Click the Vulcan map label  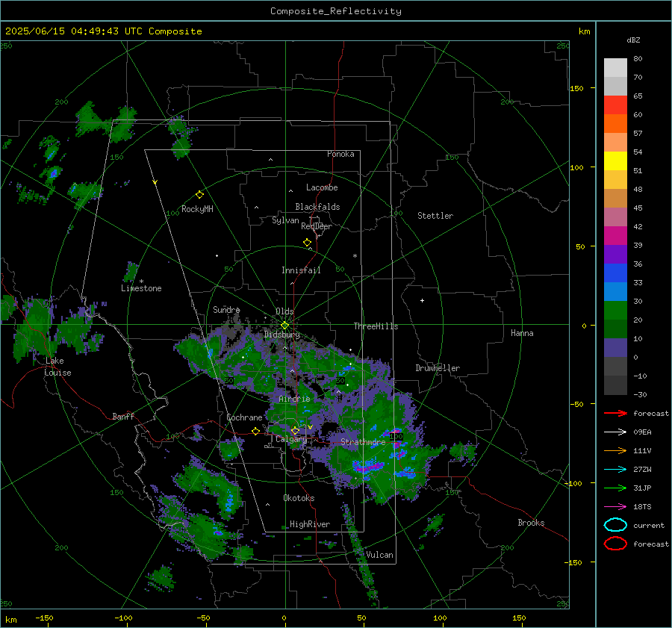(379, 555)
